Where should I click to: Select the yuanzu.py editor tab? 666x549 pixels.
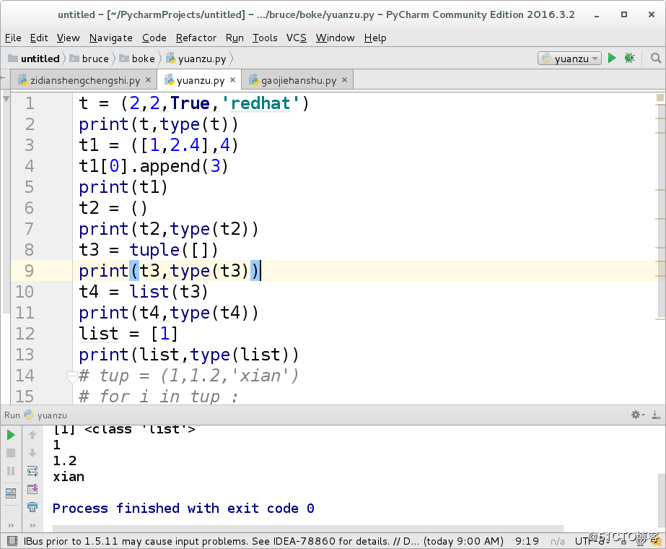click(200, 80)
